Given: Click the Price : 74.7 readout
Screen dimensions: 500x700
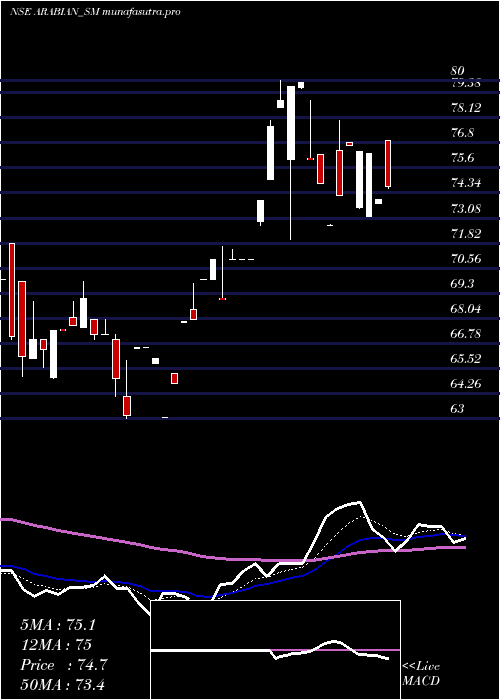Looking at the screenshot, I should (x=63, y=665).
